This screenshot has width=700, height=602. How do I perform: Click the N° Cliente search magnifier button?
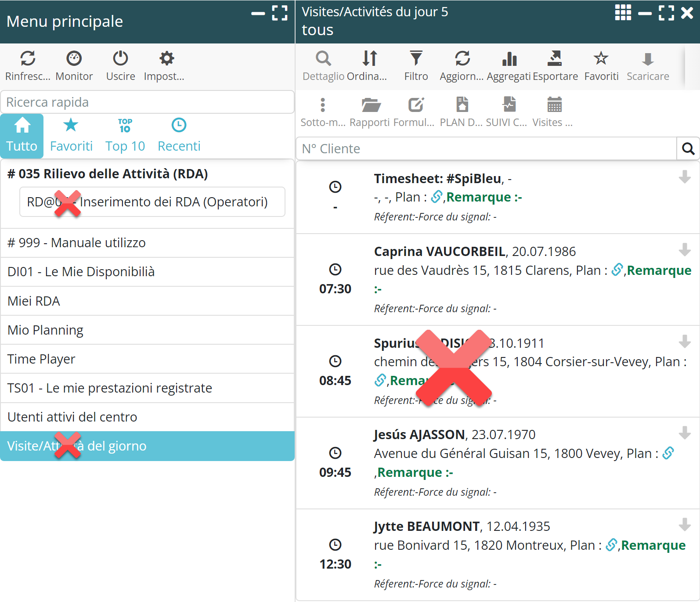point(688,149)
